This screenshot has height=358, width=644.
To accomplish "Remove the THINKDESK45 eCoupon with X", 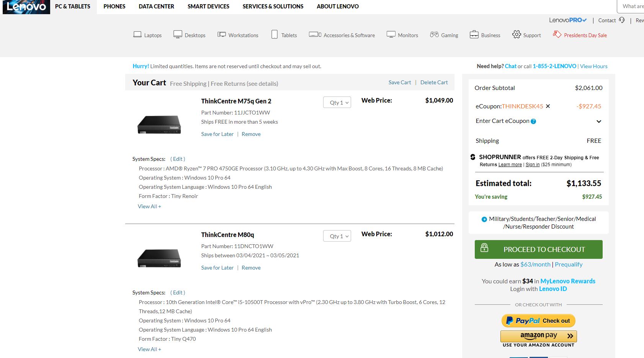I will point(548,106).
